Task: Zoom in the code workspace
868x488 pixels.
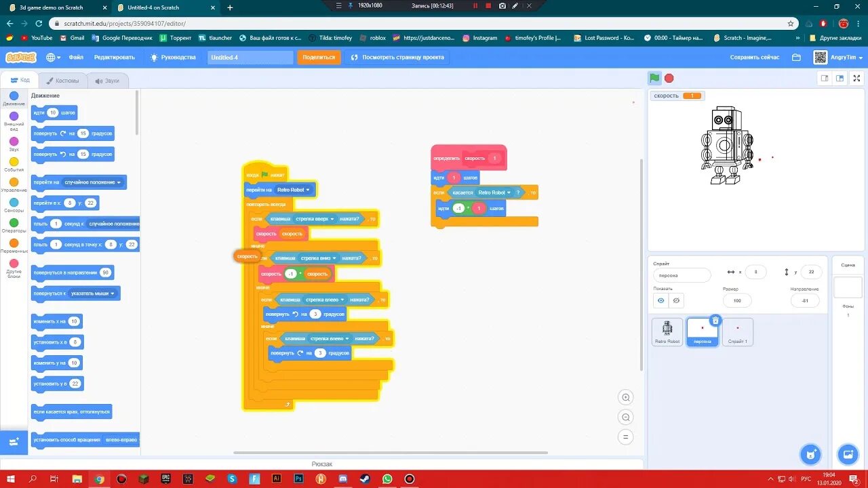Action: click(x=626, y=397)
